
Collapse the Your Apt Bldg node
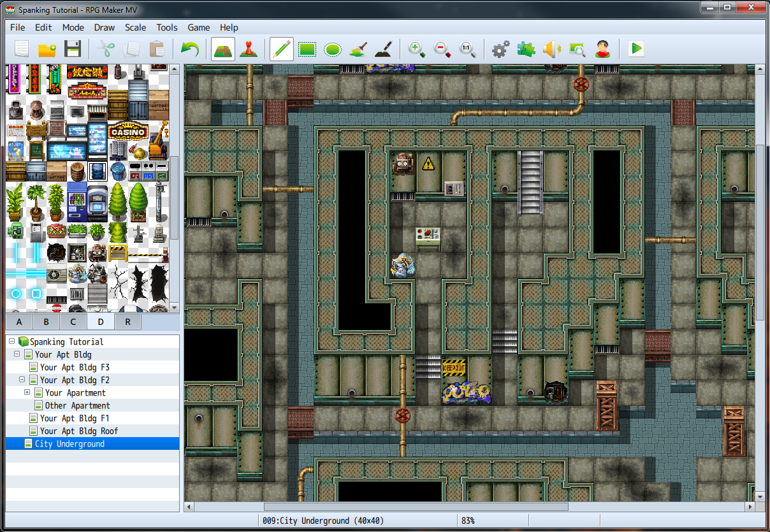click(x=17, y=354)
